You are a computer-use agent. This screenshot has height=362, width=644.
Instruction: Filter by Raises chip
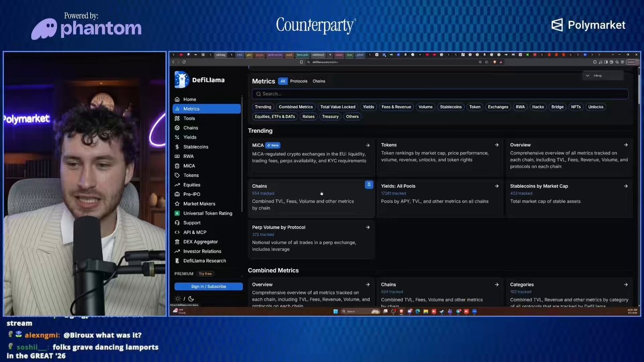tap(309, 116)
